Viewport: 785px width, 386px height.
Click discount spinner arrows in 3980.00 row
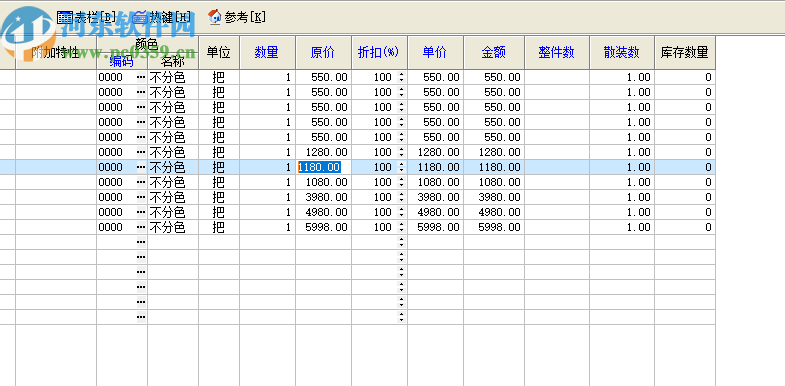pos(401,197)
